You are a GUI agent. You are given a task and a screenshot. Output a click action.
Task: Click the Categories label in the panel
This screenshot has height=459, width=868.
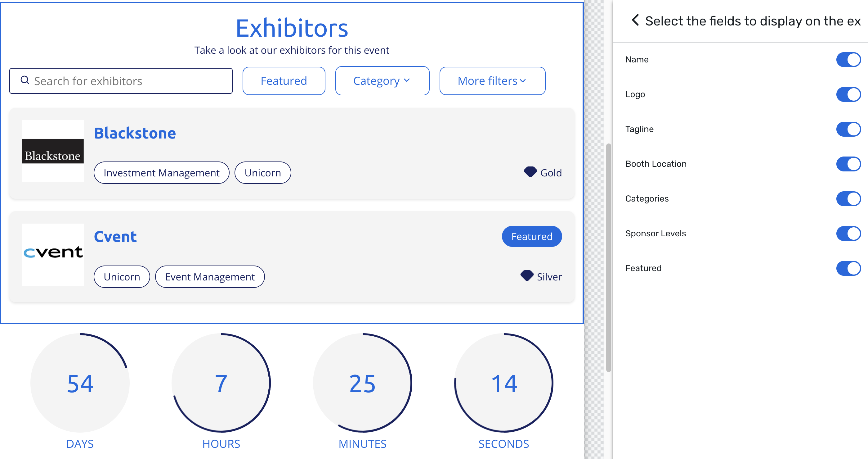pyautogui.click(x=647, y=199)
